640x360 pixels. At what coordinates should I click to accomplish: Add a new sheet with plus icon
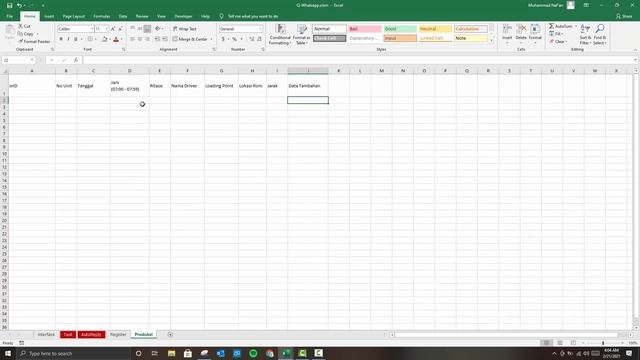pos(170,335)
